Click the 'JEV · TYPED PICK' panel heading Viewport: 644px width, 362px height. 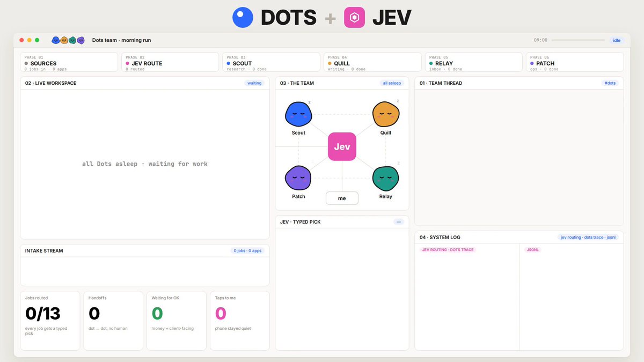(301, 221)
